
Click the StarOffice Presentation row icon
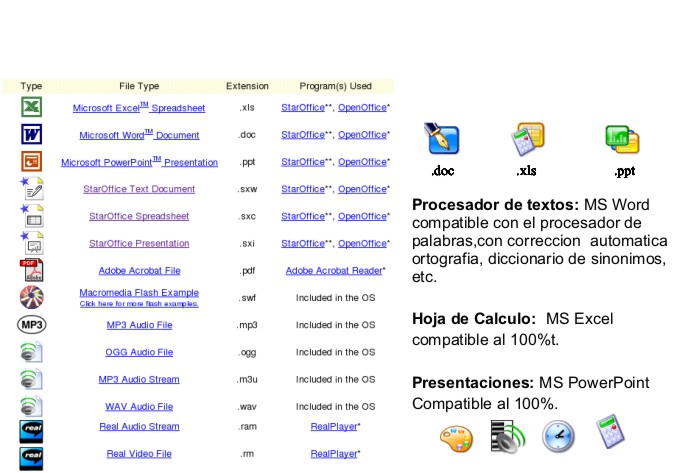tap(32, 243)
